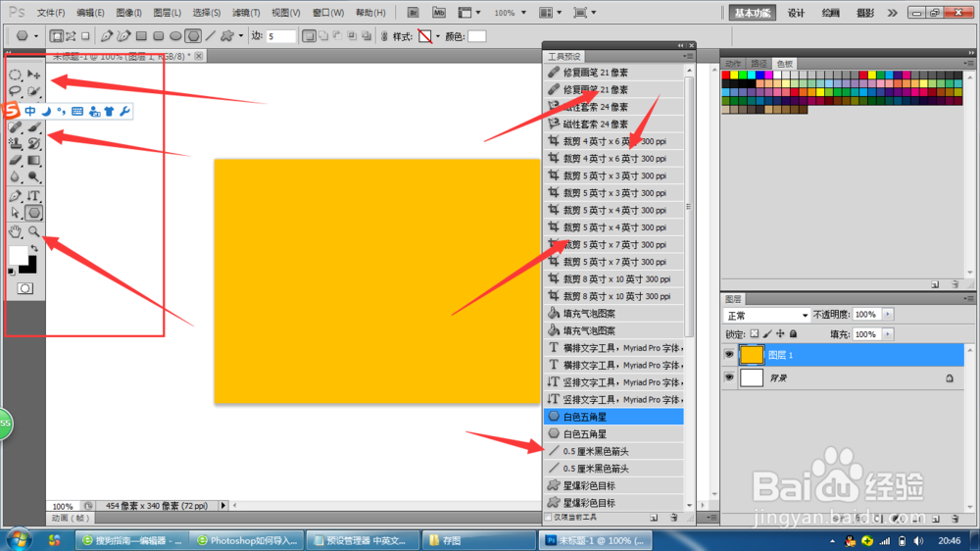Screen dimensions: 980x551
Task: Open 图层(L) menu
Action: click(x=167, y=13)
